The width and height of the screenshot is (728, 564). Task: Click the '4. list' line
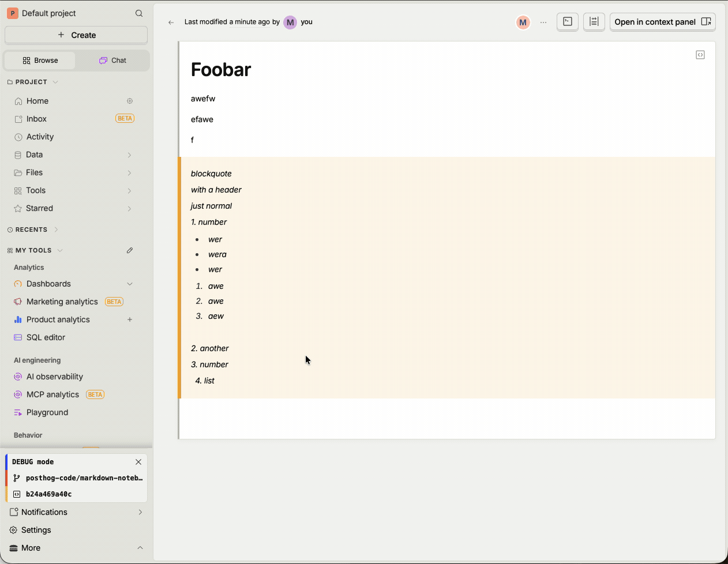pyautogui.click(x=205, y=381)
